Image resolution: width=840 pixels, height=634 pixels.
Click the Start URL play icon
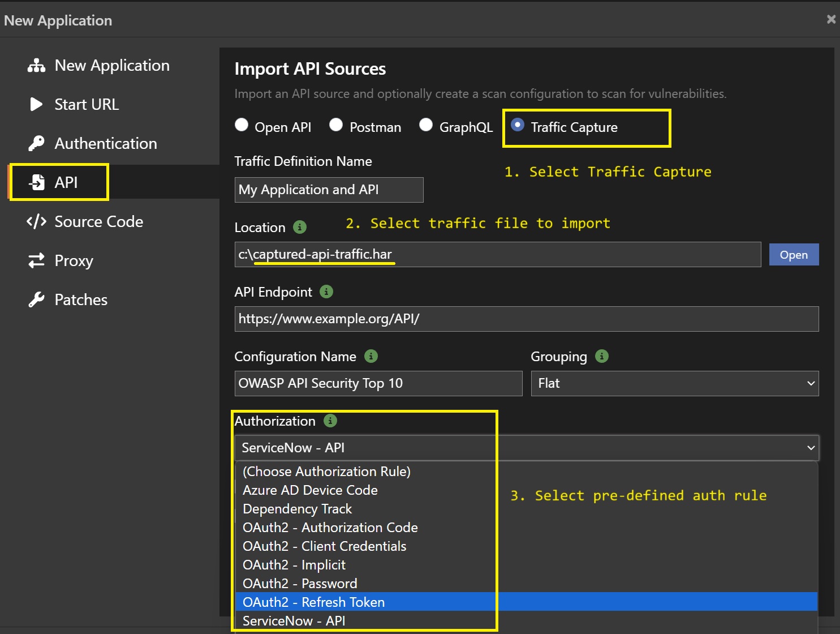pyautogui.click(x=36, y=105)
